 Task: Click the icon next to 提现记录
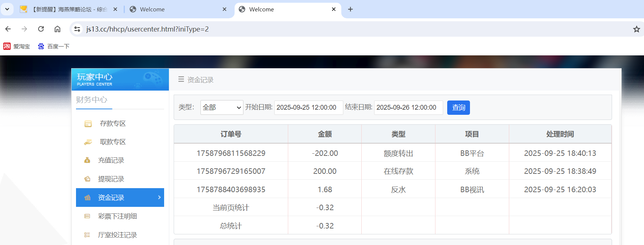(87, 179)
